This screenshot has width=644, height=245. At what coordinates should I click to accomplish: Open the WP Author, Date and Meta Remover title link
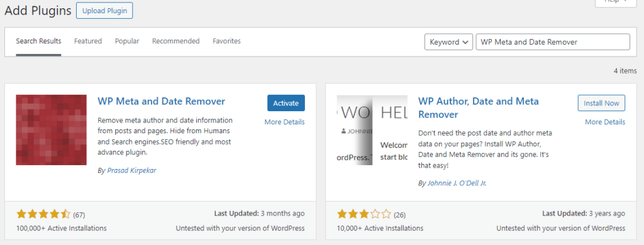pyautogui.click(x=479, y=107)
